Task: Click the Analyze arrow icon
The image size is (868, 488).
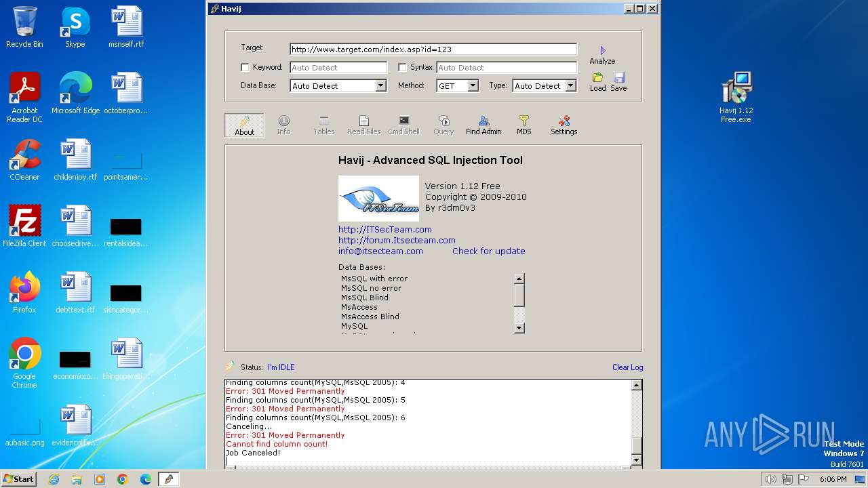Action: click(602, 51)
